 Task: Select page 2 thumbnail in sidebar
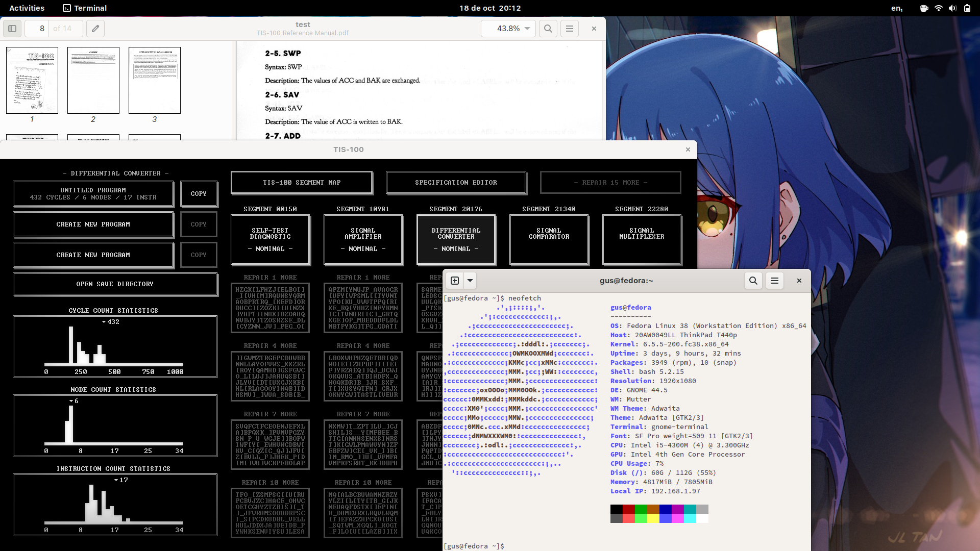[x=93, y=80]
